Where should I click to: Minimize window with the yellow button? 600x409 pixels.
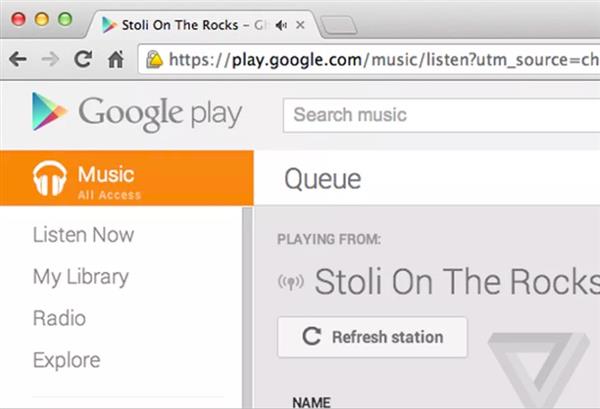pos(42,19)
